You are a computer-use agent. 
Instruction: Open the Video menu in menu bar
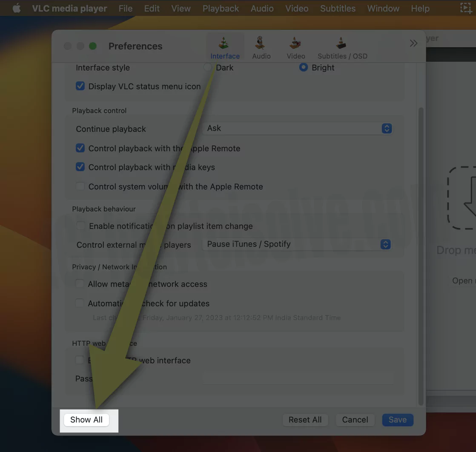(297, 8)
